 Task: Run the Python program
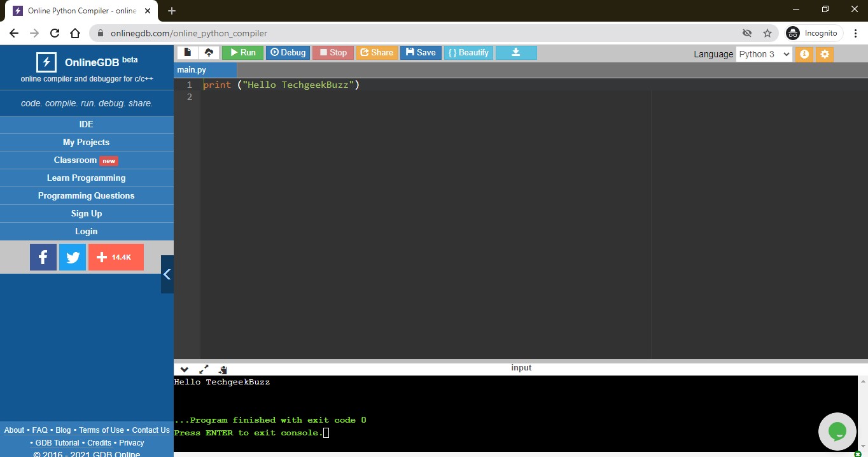tap(242, 53)
